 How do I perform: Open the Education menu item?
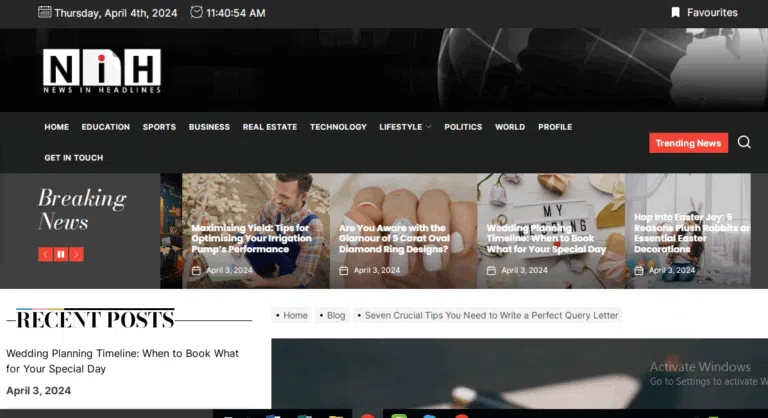click(106, 127)
